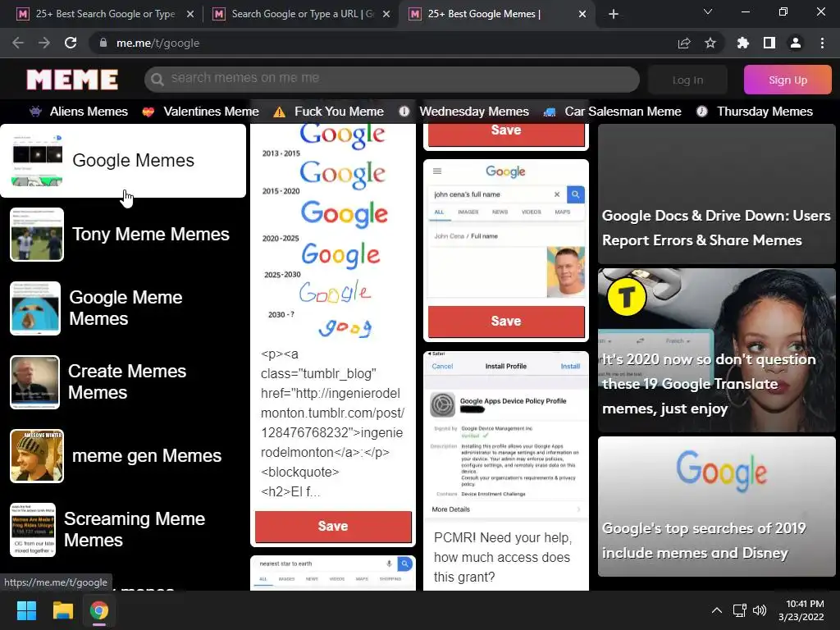Open the Google logo evolution meme image
This screenshot has width=840, height=630.
click(333, 233)
